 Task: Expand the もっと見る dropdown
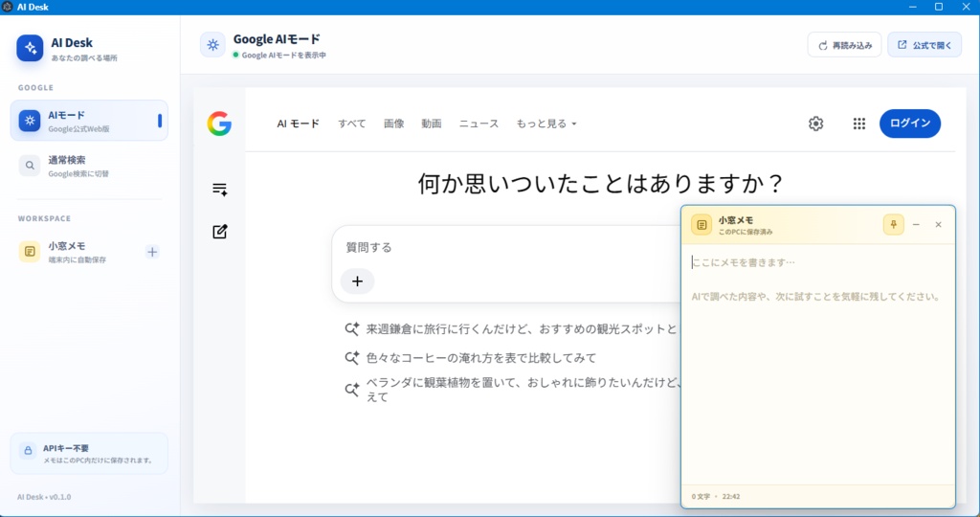pos(546,124)
